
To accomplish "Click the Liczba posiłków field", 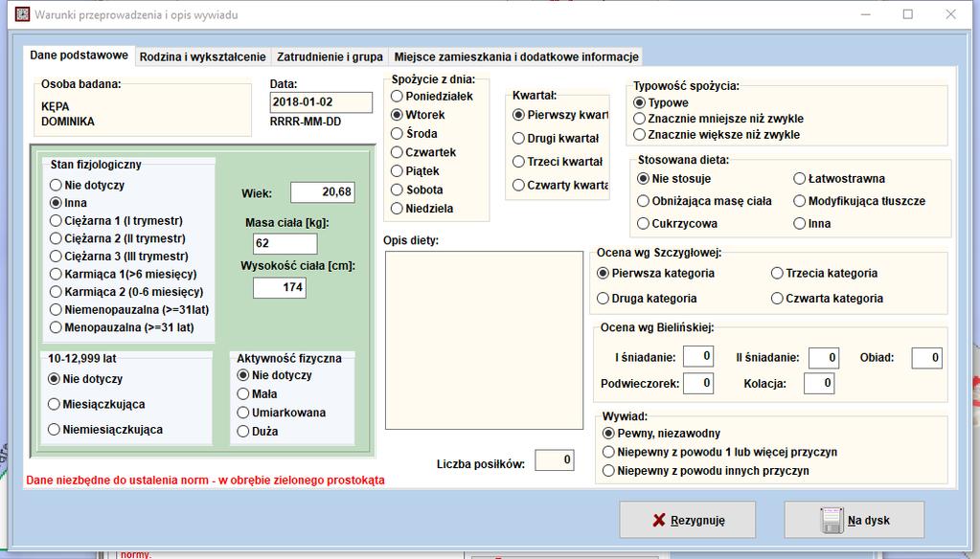I will [x=555, y=460].
